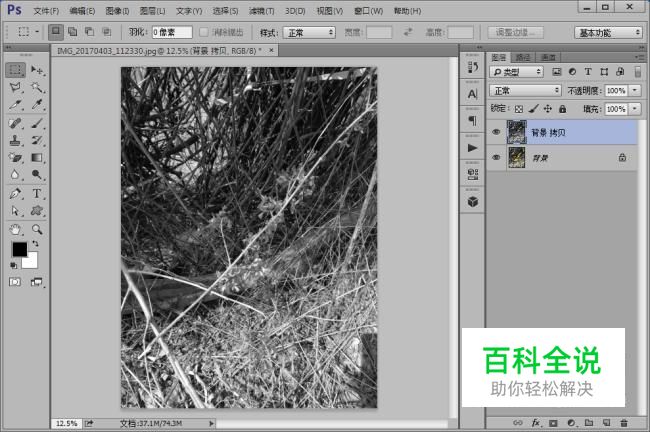Toggle Quick Mask mode icon

15,282
